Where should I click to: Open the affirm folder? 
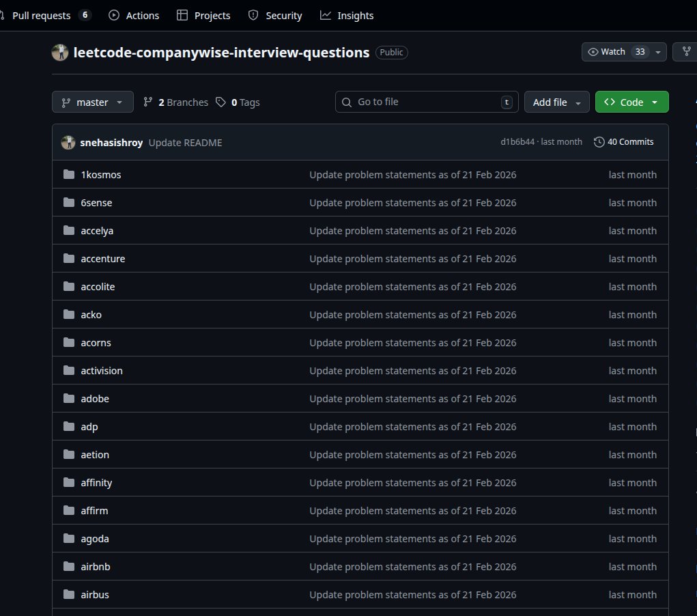(94, 511)
